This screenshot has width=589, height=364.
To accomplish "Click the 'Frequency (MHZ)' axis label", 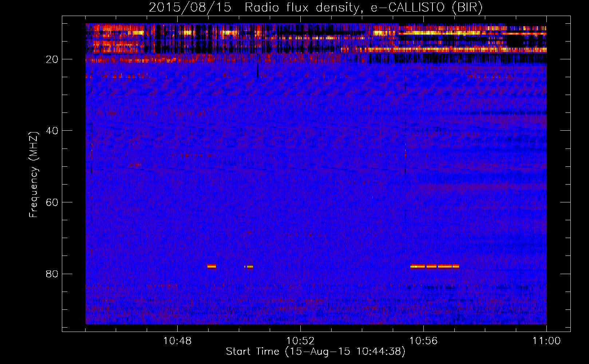I will pyautogui.click(x=33, y=175).
